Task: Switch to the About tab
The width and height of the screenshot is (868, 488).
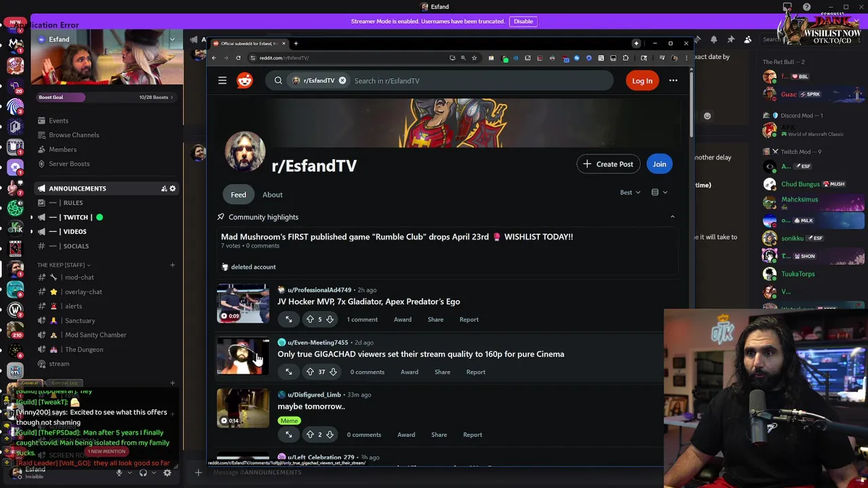Action: 273,195
